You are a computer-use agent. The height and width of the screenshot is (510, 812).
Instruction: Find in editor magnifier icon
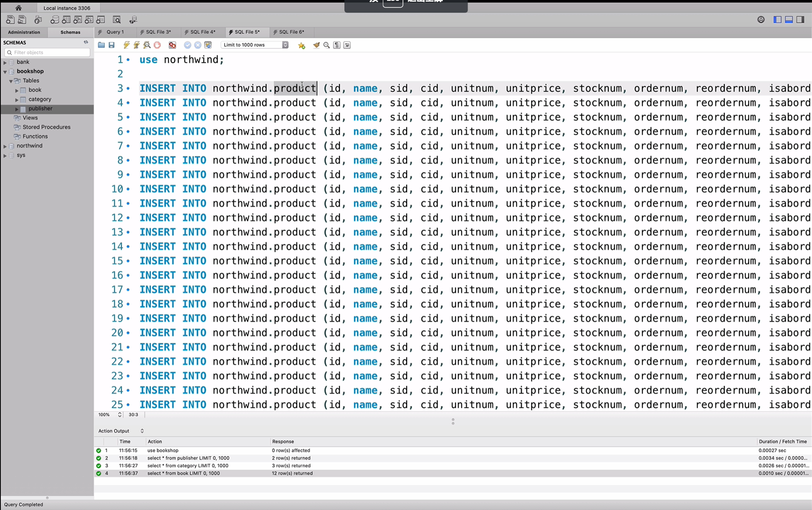pos(327,45)
